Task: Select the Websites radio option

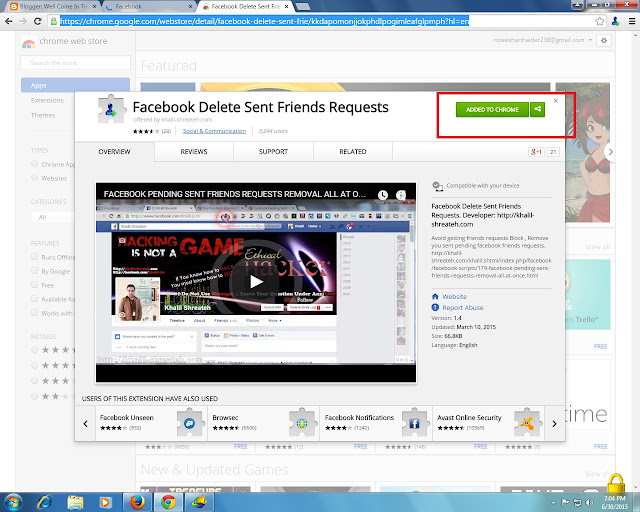Action: pos(35,178)
